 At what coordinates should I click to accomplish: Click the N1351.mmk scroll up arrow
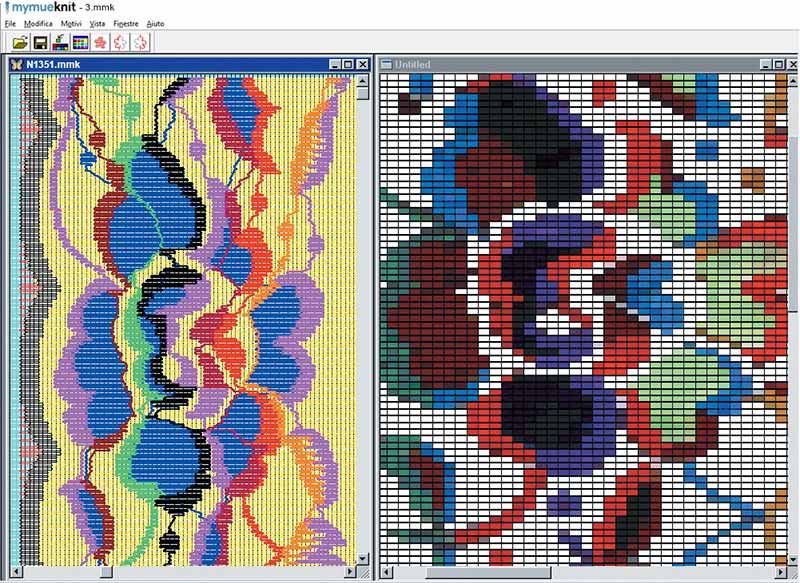point(363,81)
